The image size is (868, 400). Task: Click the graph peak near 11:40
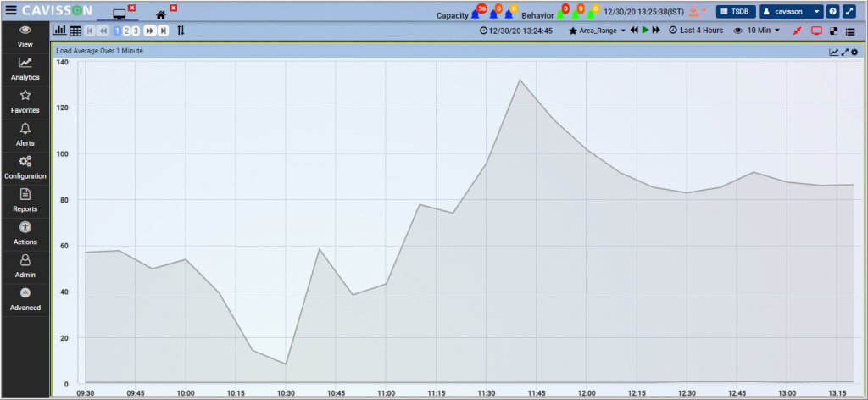(520, 80)
